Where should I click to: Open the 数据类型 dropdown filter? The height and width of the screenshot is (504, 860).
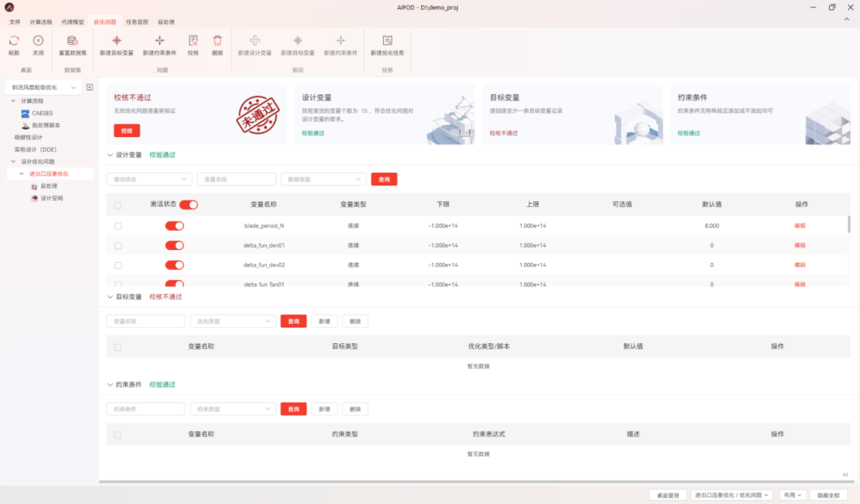tap(322, 179)
